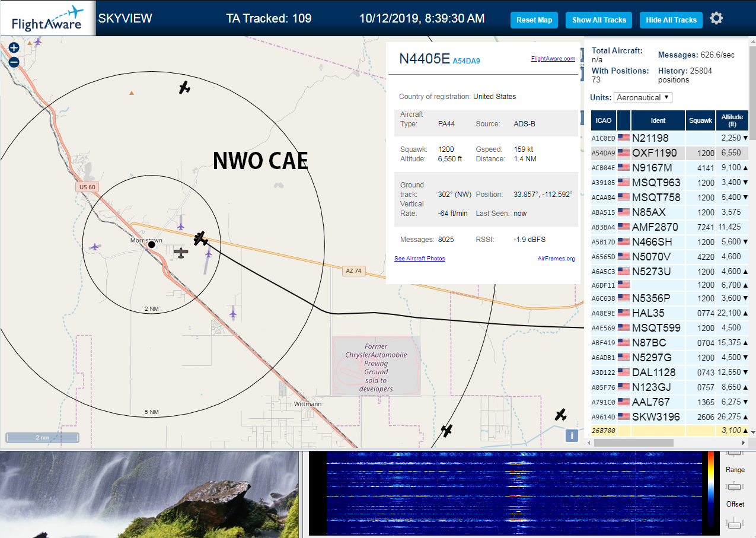Click the spectrum waterfall display
Viewport: 756px width, 538px height.
pos(513,494)
